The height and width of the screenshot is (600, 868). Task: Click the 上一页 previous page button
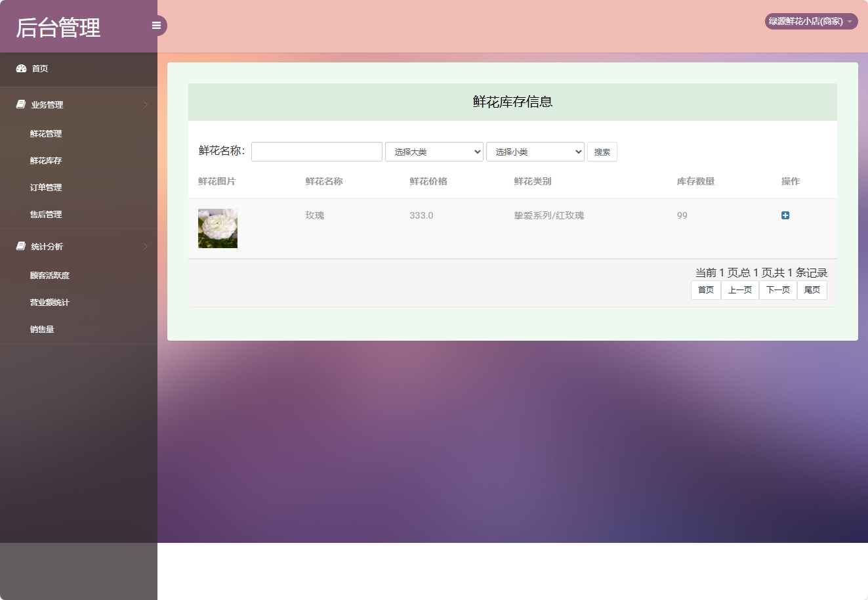[740, 290]
